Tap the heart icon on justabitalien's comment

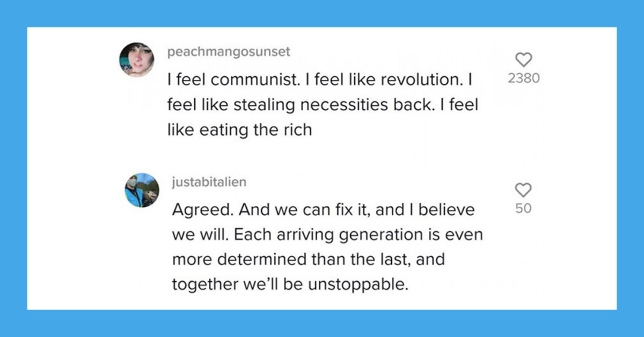click(x=523, y=189)
